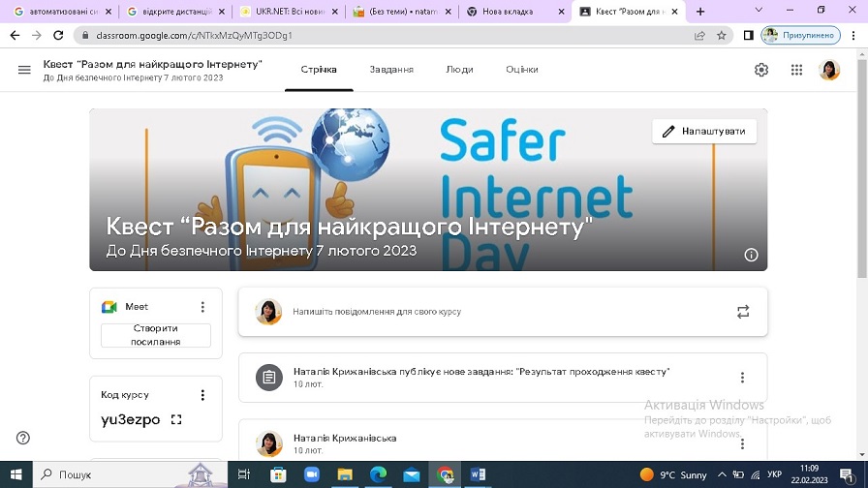Viewport: 868px width, 488px height.
Task: Click the weather widget 9°C Sunny
Action: tap(673, 474)
